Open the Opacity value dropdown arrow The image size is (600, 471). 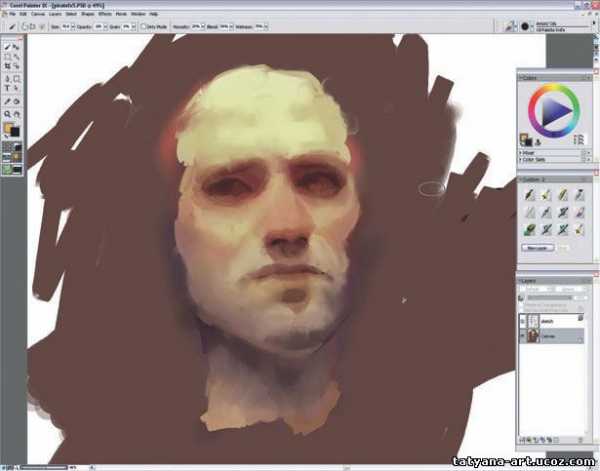(x=105, y=27)
